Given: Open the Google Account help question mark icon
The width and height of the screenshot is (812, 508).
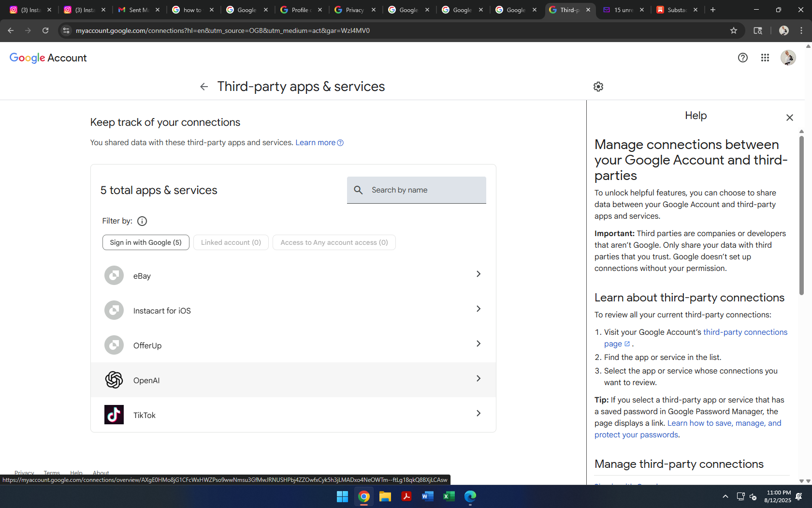Looking at the screenshot, I should [x=743, y=58].
